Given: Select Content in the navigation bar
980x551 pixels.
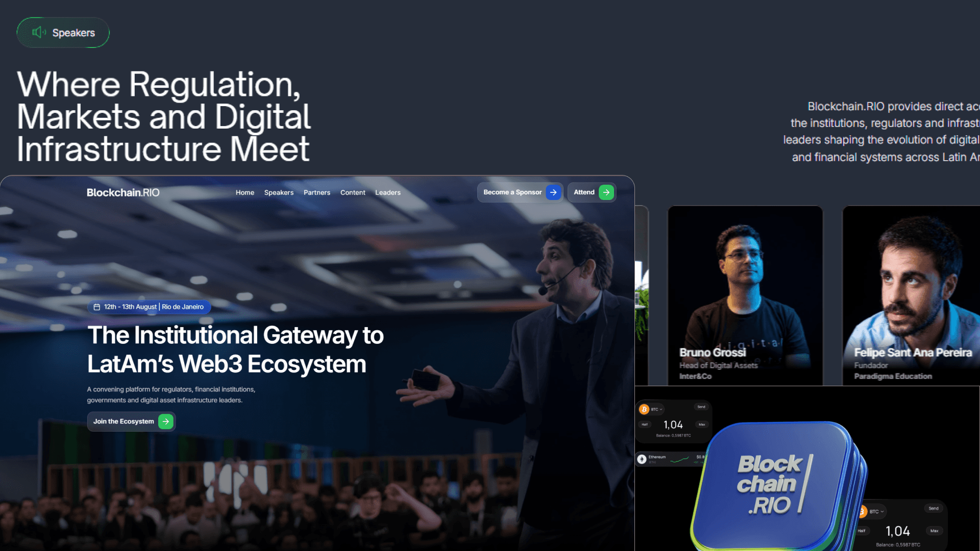Looking at the screenshot, I should [353, 192].
